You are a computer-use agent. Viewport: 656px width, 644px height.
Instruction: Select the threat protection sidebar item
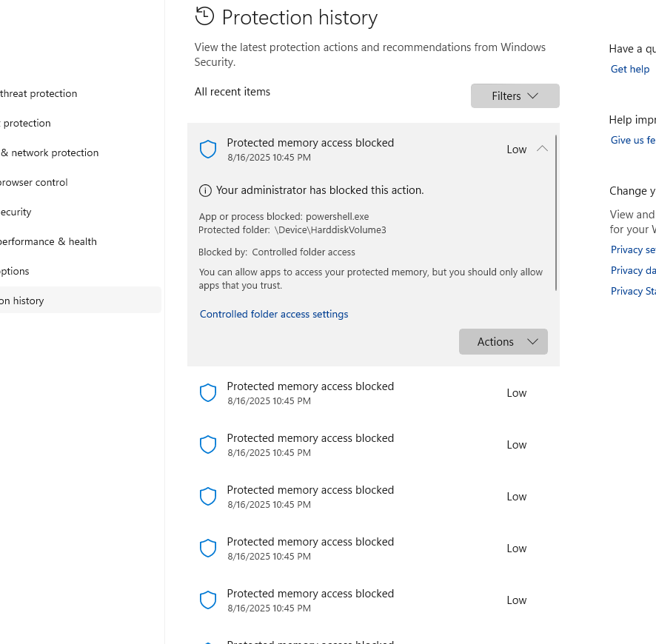pyautogui.click(x=39, y=94)
